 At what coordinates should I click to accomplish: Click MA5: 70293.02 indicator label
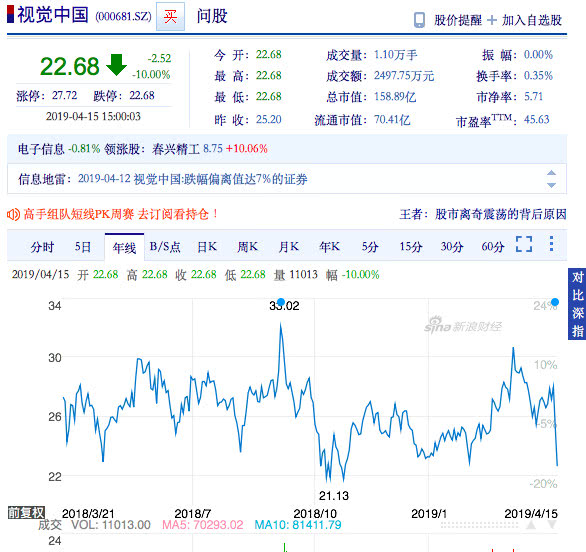point(203,525)
